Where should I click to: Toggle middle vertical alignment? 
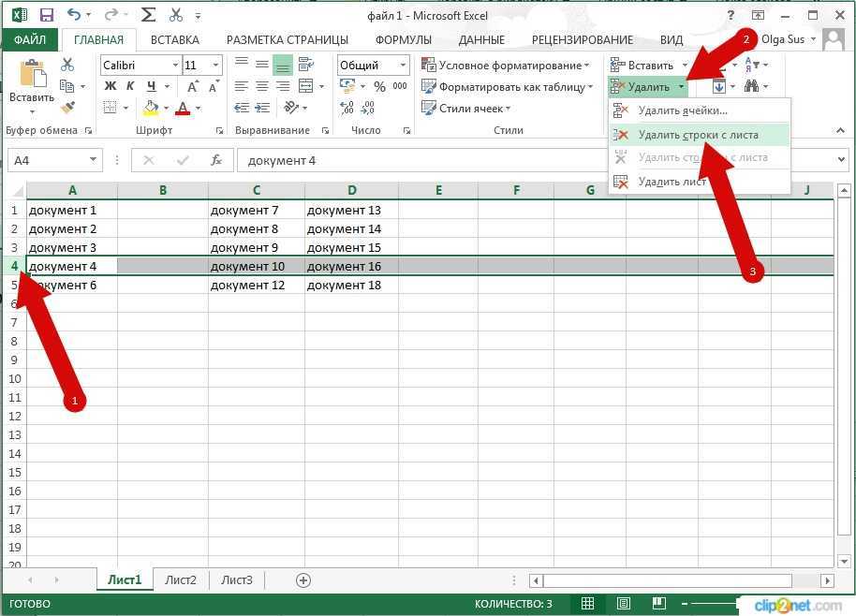262,65
